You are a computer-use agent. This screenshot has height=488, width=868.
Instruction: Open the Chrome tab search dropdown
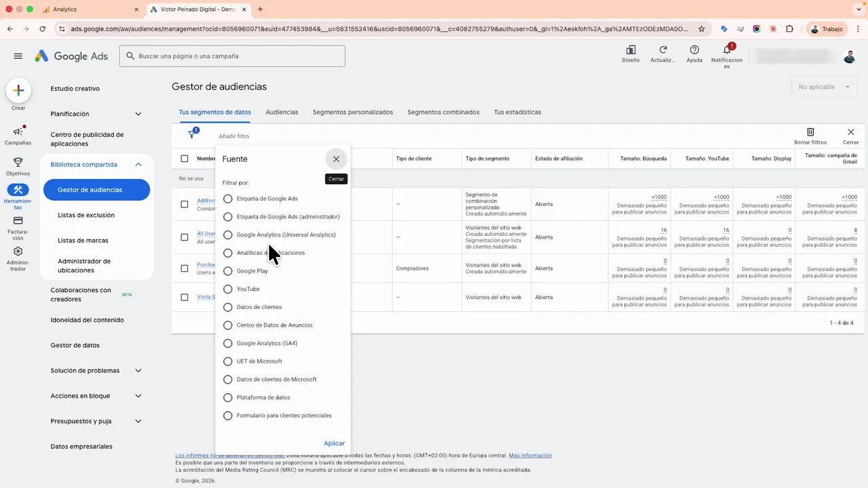[859, 9]
